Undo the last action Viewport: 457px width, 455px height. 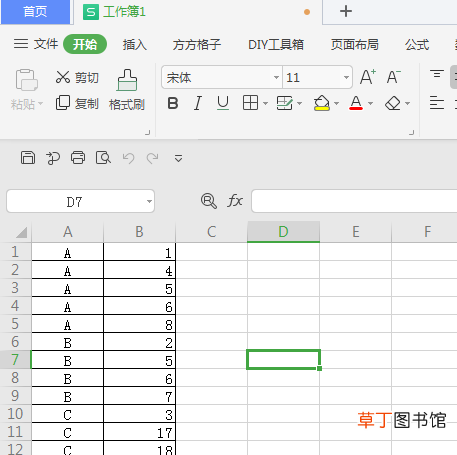[128, 158]
